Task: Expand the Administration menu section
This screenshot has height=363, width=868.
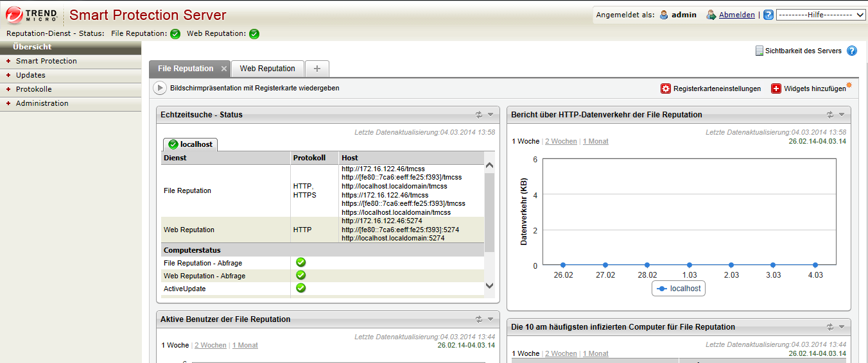Action: 42,103
